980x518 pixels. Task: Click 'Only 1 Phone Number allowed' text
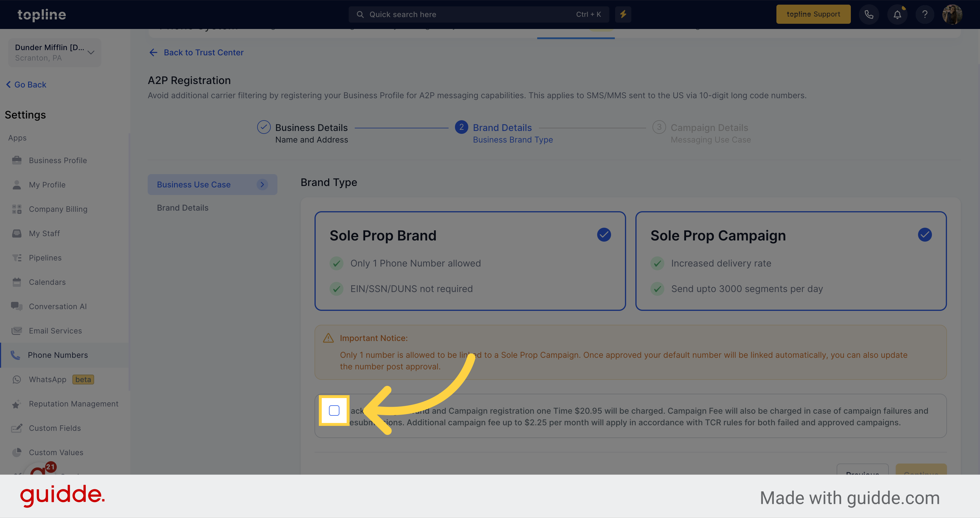416,263
